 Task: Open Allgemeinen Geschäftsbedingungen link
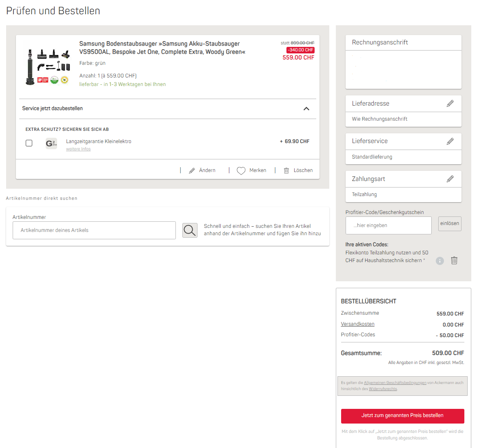pyautogui.click(x=395, y=383)
